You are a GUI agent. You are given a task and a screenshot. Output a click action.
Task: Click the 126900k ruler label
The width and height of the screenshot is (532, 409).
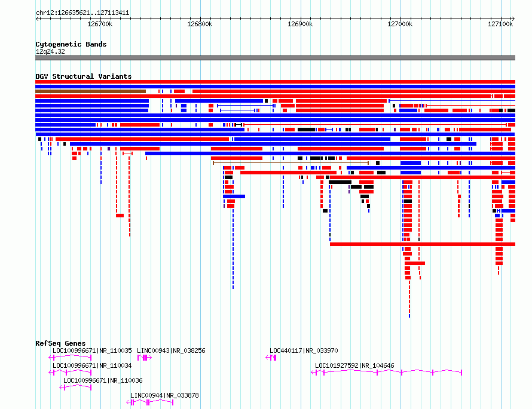tap(300, 24)
